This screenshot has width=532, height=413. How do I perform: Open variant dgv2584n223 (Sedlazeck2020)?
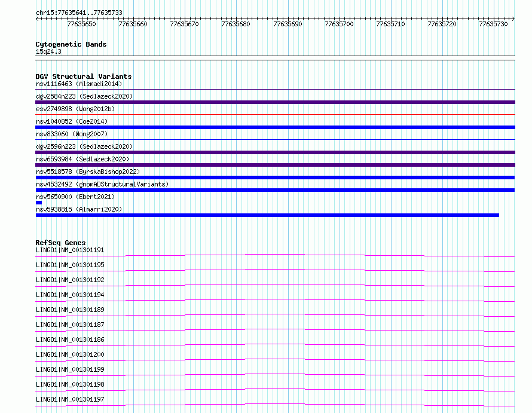pyautogui.click(x=84, y=96)
